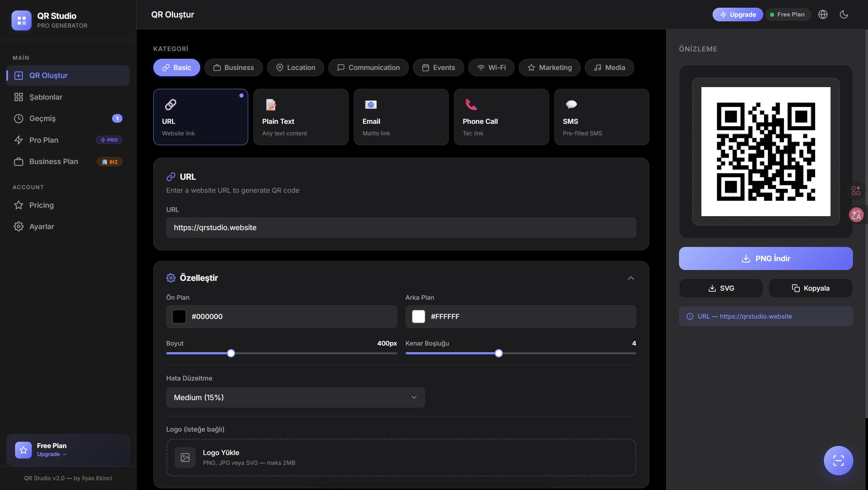The image size is (868, 490).
Task: Open the Hata Düzeltme dropdown
Action: coord(295,397)
